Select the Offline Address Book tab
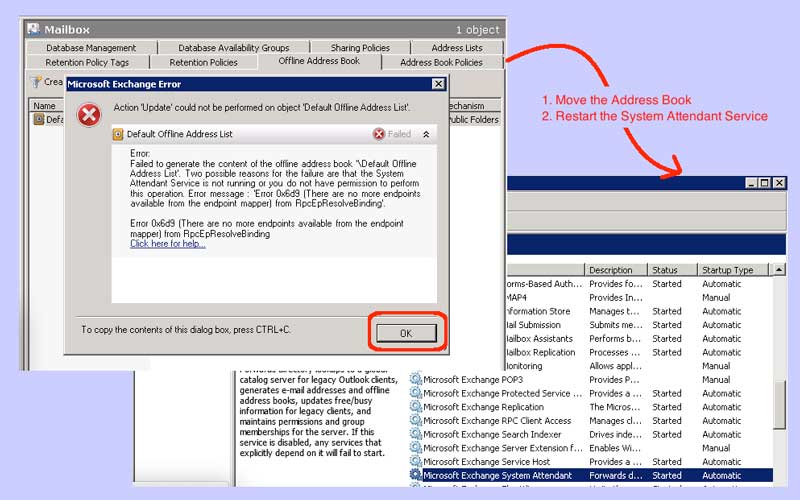 [319, 61]
